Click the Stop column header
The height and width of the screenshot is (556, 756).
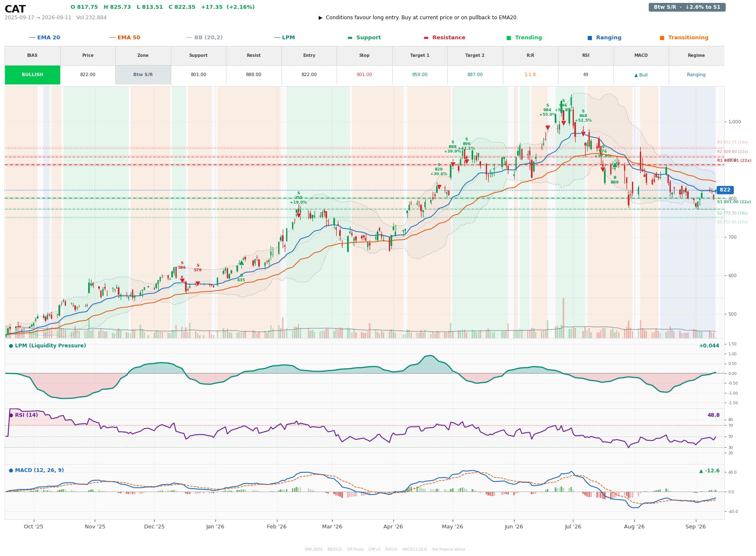tap(364, 56)
